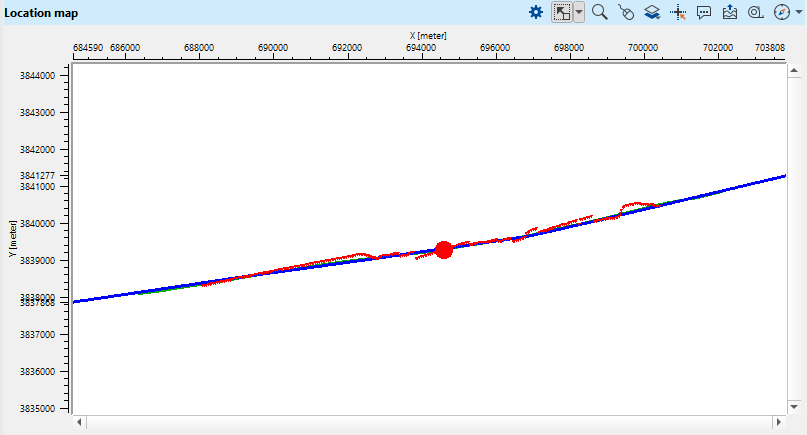Enable the crosshair cursor tracking tool
807x435 pixels.
tap(677, 13)
